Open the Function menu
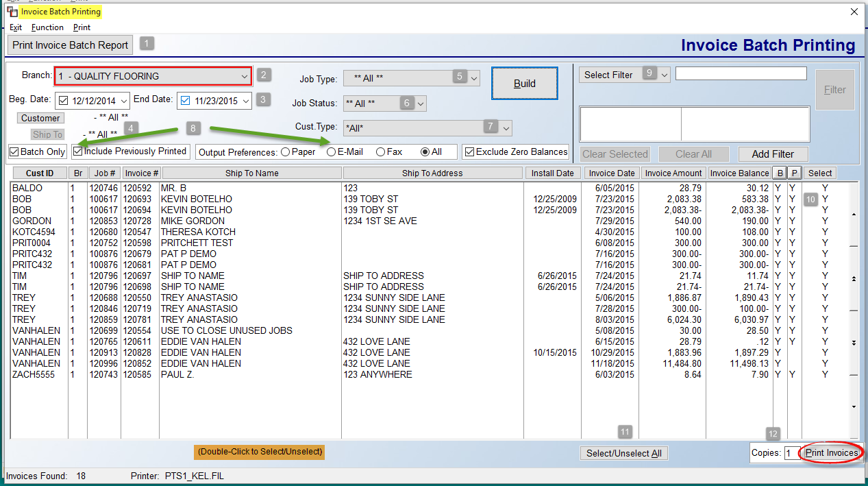The width and height of the screenshot is (868, 486). 47,27
